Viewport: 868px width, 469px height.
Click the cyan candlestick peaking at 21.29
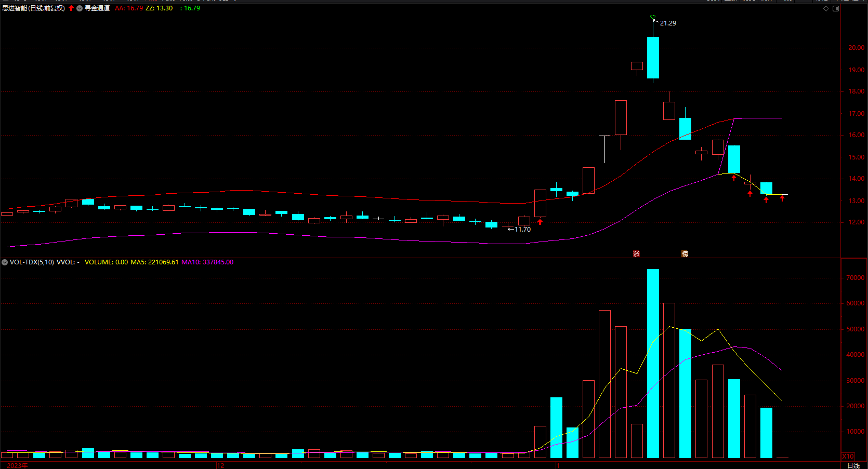click(653, 57)
